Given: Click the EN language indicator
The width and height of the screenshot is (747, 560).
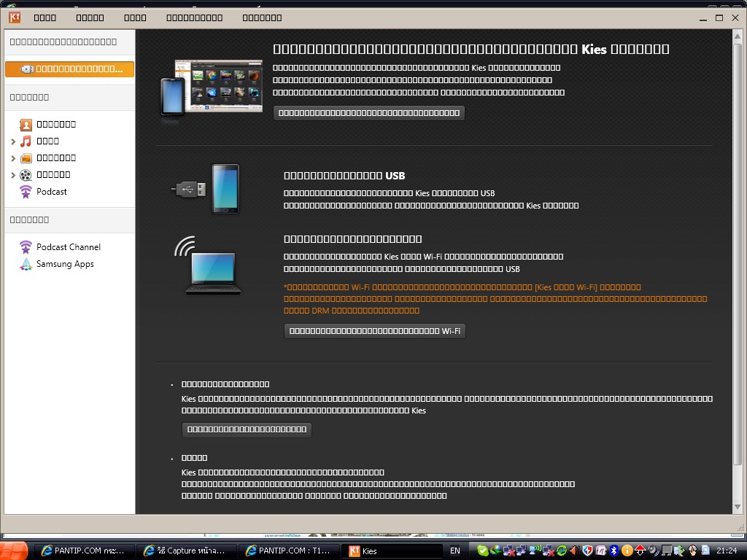Looking at the screenshot, I should 455,551.
